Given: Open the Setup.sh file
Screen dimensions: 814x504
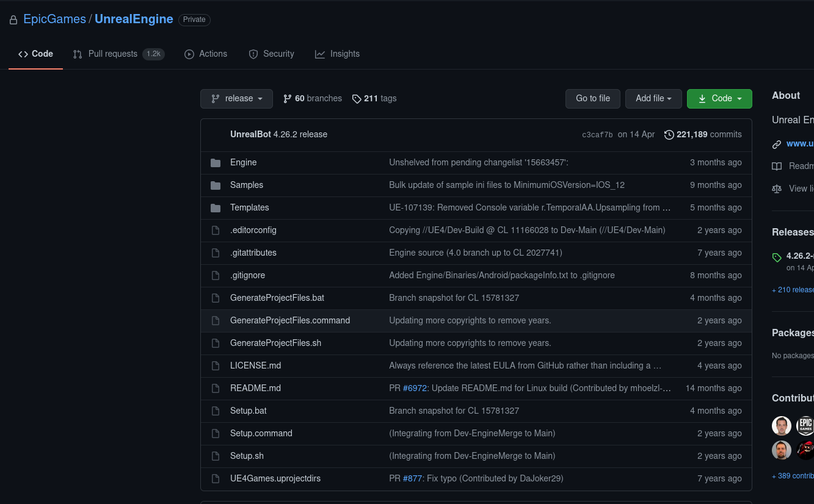Looking at the screenshot, I should [247, 456].
